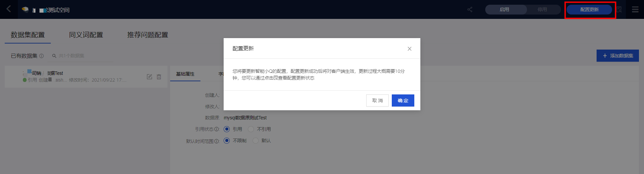Open the update status log icon

click(x=619, y=9)
